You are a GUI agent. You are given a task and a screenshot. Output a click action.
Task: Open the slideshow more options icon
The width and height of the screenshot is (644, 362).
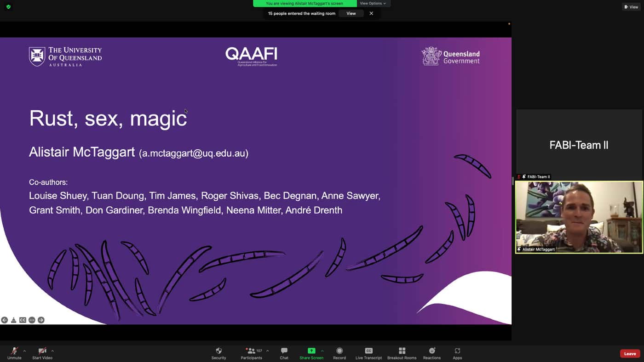coord(32,320)
